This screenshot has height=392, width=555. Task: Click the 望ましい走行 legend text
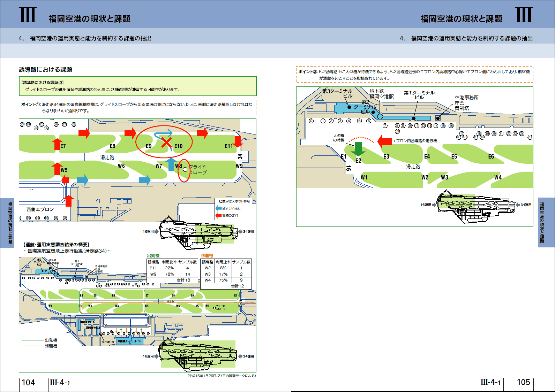[232, 208]
